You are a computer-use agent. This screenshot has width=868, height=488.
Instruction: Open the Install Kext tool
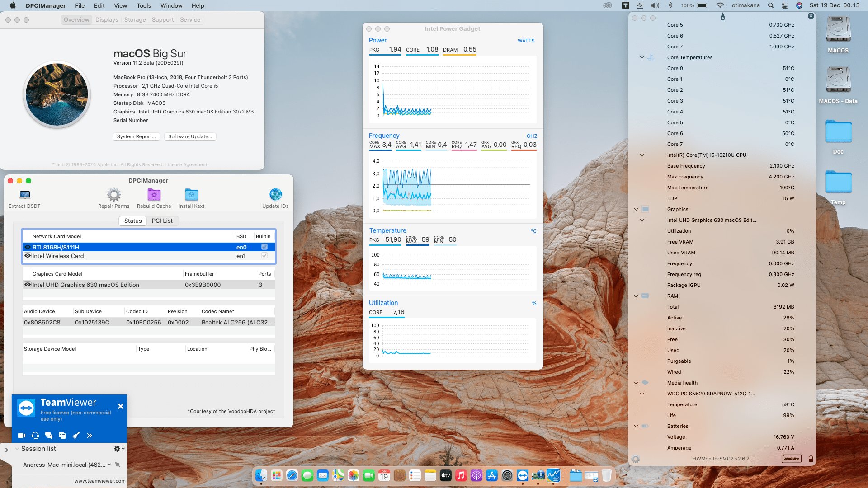(191, 194)
